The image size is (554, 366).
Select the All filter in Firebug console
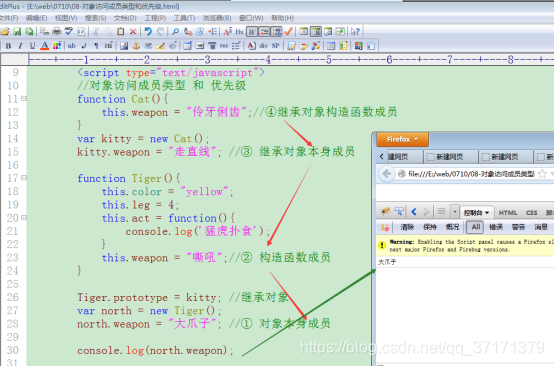475,227
